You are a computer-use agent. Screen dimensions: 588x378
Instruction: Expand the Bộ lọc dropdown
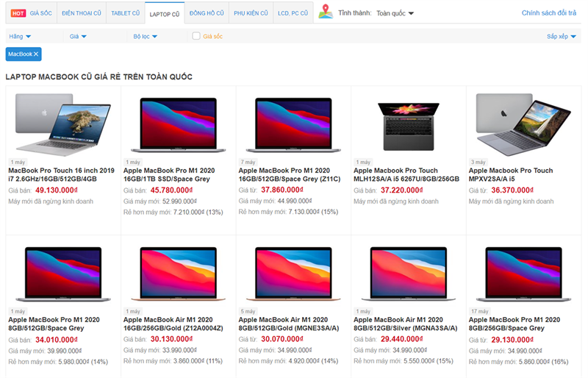[x=146, y=37]
